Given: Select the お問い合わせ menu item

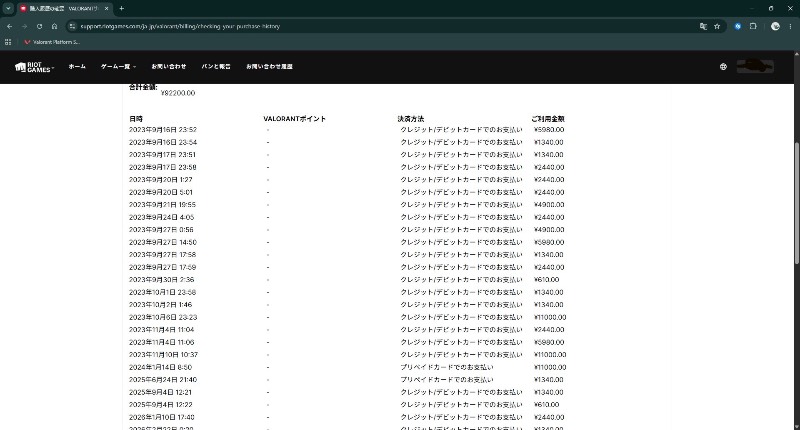Looking at the screenshot, I should [169, 66].
